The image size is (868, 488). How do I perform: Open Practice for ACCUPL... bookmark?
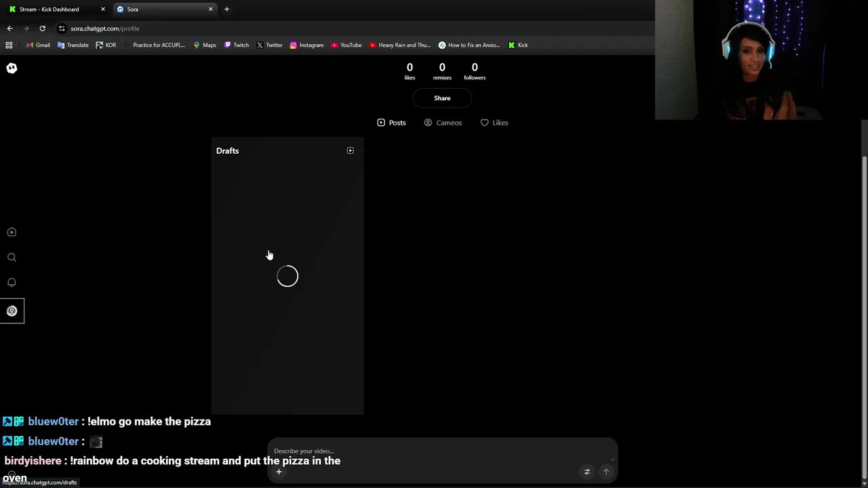[x=154, y=45]
